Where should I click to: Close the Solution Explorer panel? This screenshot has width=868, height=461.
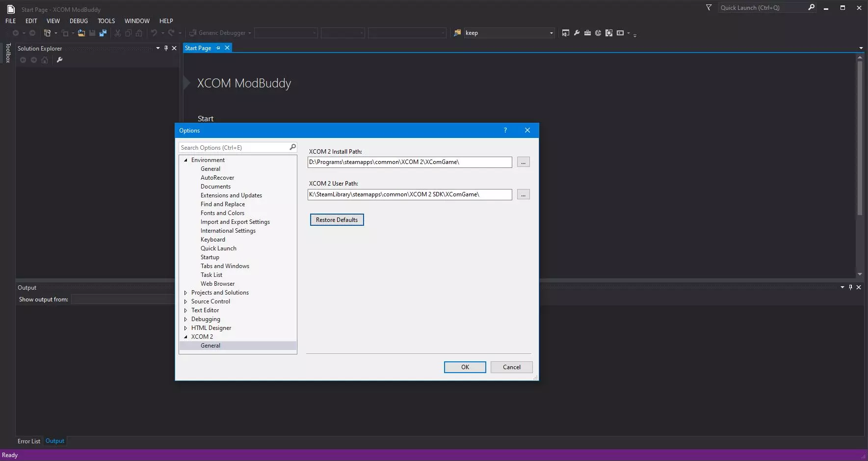pos(174,48)
